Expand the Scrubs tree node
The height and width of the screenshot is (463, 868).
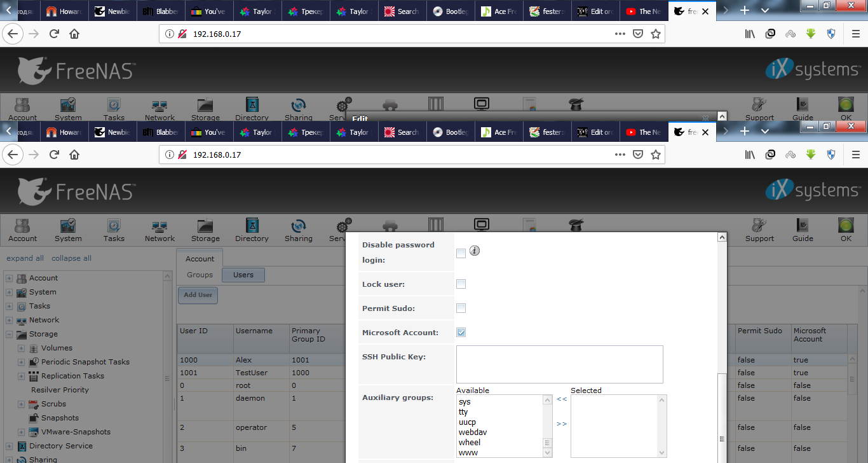[21, 404]
